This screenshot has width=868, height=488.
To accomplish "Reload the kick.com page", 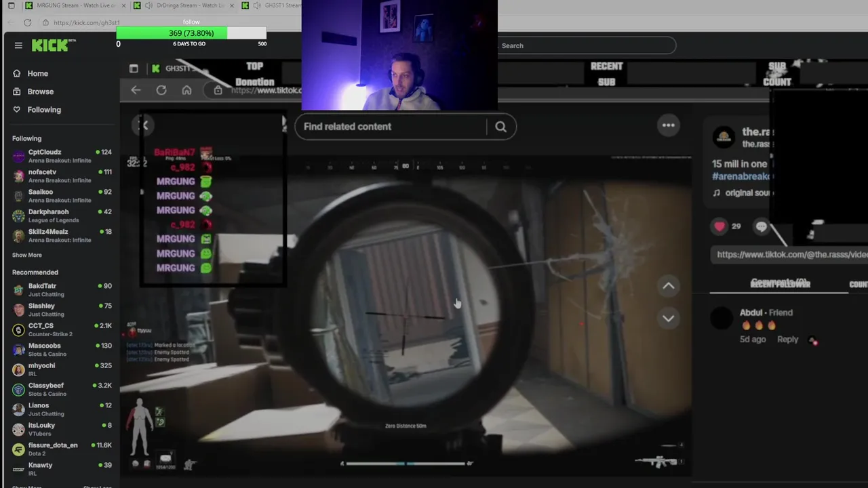I will click(27, 22).
